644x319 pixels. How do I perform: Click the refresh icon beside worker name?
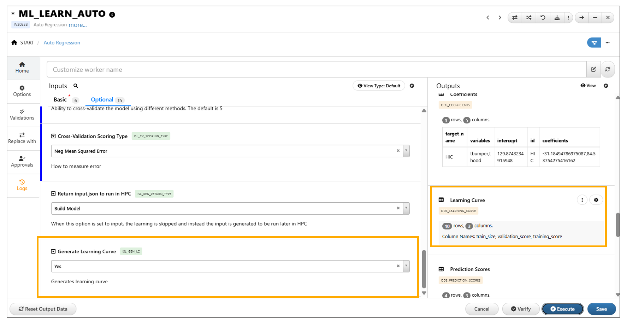608,69
